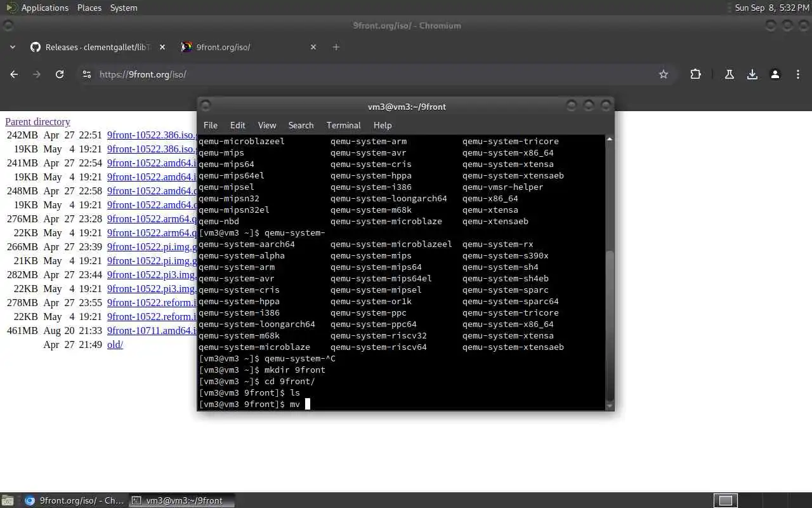Open terminal File menu

211,125
